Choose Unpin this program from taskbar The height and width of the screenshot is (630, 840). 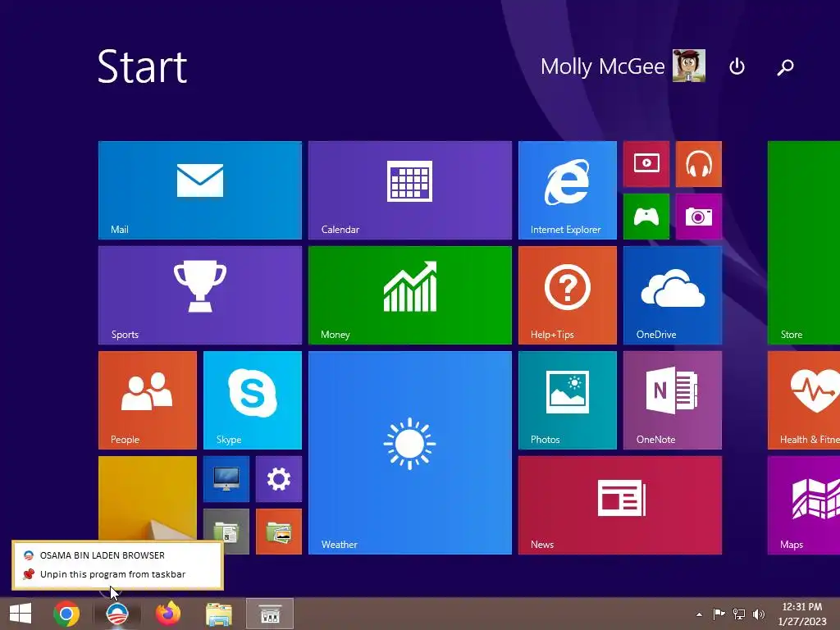(x=117, y=574)
